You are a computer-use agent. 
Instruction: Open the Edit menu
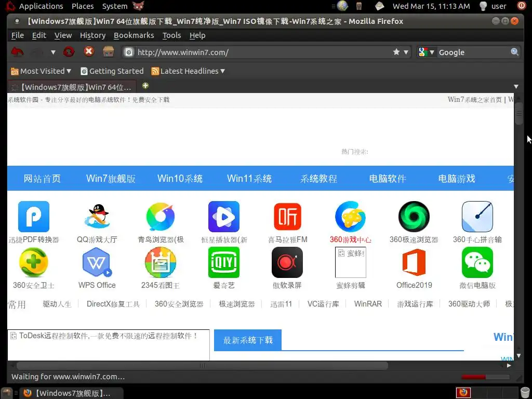pyautogui.click(x=39, y=35)
